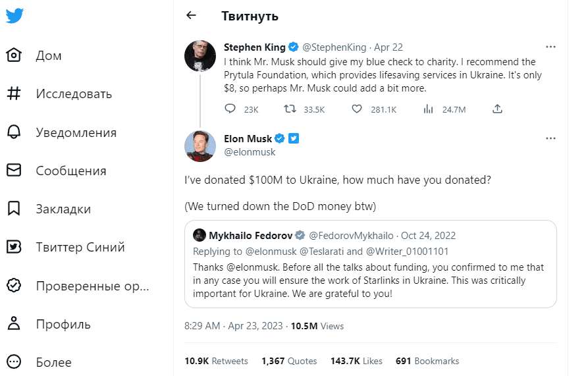Reply to Stephen King's tweet

pyautogui.click(x=230, y=109)
